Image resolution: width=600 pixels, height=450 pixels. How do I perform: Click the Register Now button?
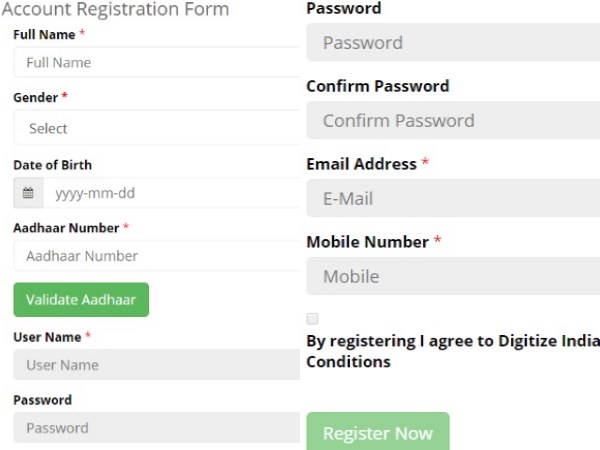(377, 433)
